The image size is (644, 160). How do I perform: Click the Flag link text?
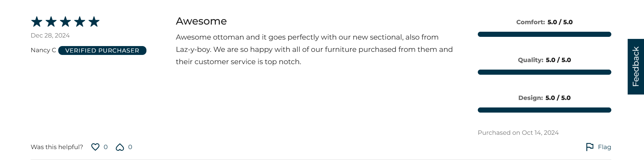(604, 147)
